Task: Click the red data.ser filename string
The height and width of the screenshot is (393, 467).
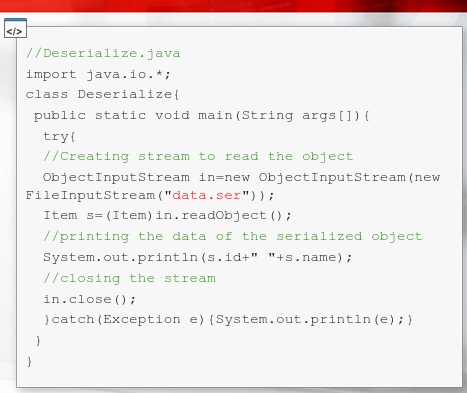Action: [x=206, y=195]
